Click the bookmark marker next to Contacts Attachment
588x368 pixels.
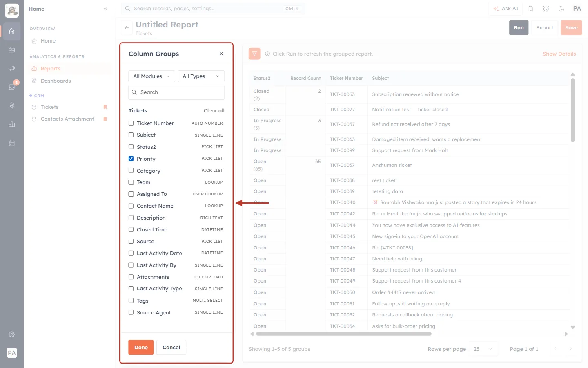(x=105, y=119)
